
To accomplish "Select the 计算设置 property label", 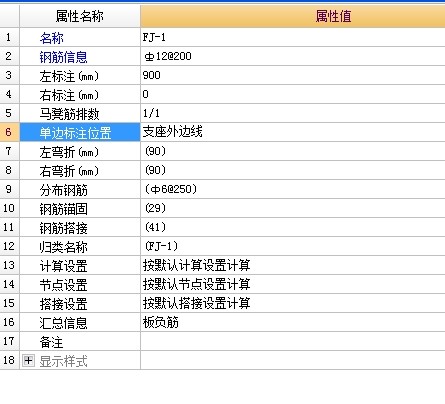I will (x=63, y=266).
